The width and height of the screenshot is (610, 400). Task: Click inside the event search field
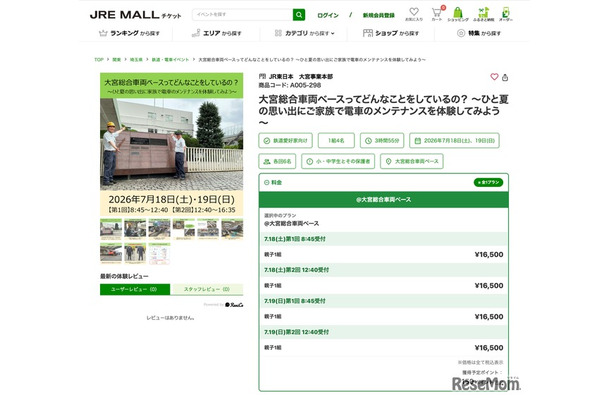click(x=242, y=15)
